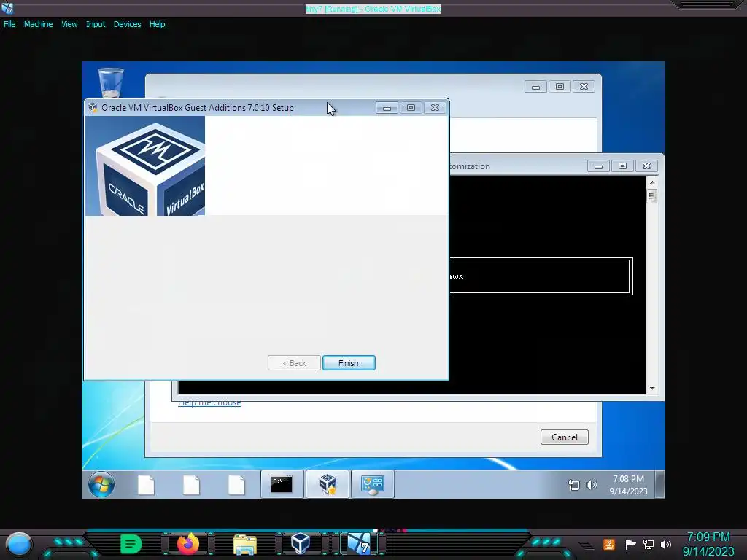
Task: Click the VirtualBox icon in the Setup title bar
Action: [x=93, y=108]
